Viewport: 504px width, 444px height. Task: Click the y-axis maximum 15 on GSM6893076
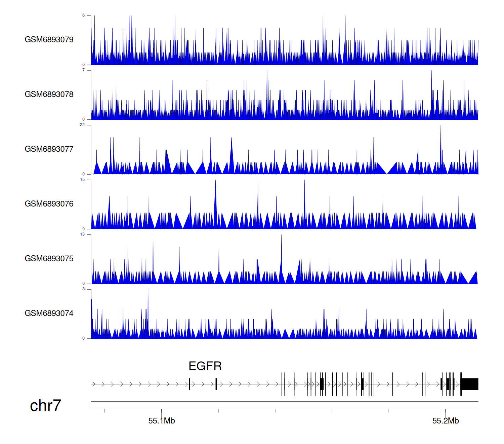pyautogui.click(x=82, y=180)
